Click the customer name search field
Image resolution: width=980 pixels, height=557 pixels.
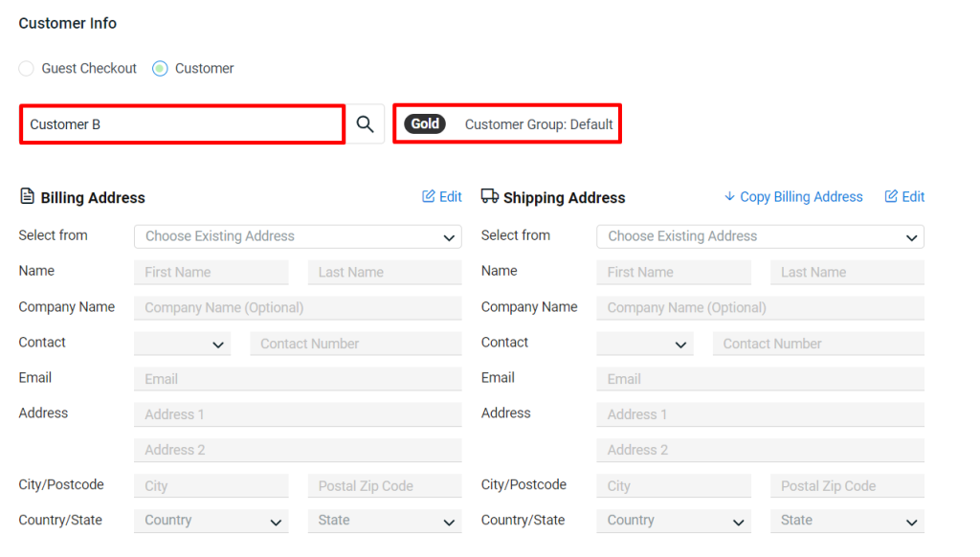point(182,124)
